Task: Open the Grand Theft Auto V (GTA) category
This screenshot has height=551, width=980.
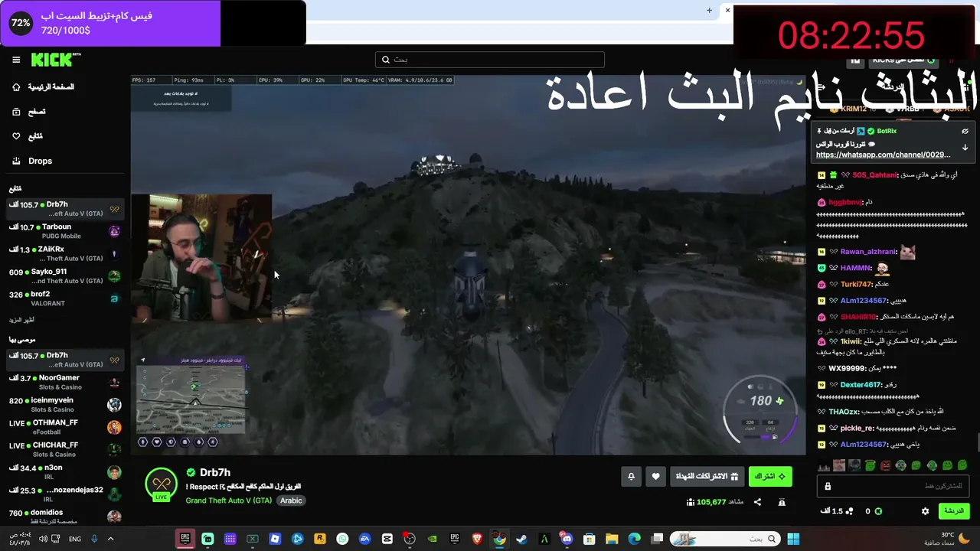Action: pos(229,500)
